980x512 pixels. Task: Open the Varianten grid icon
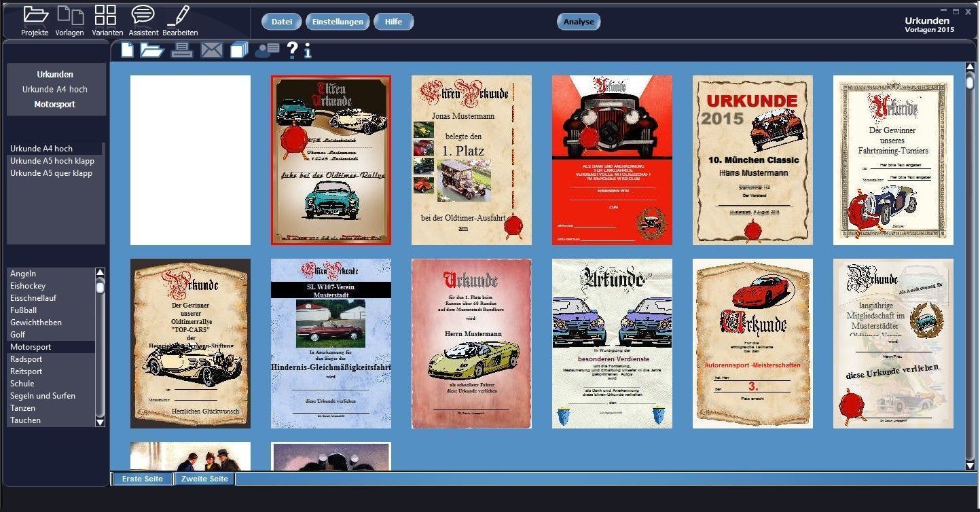pos(105,16)
